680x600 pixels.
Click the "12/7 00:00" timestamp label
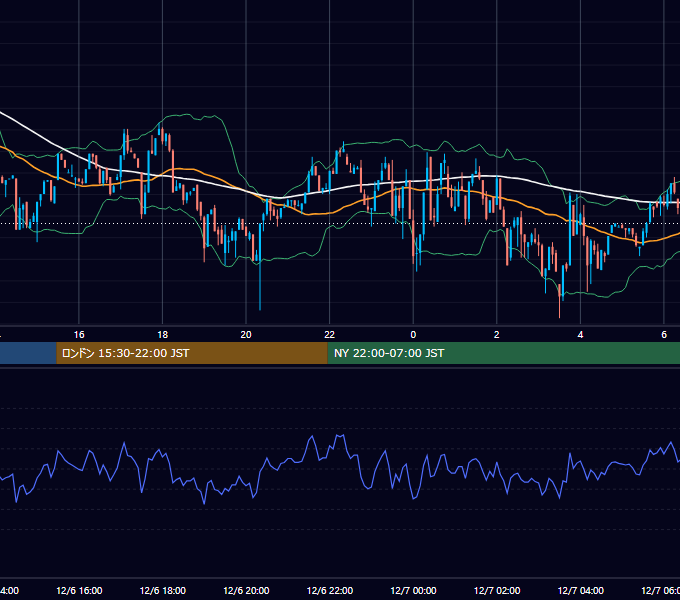(413, 590)
